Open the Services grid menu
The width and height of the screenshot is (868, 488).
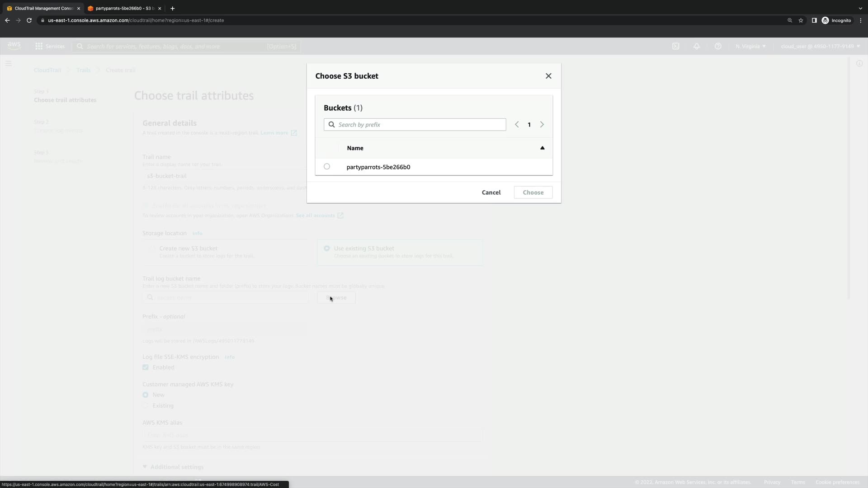point(50,46)
